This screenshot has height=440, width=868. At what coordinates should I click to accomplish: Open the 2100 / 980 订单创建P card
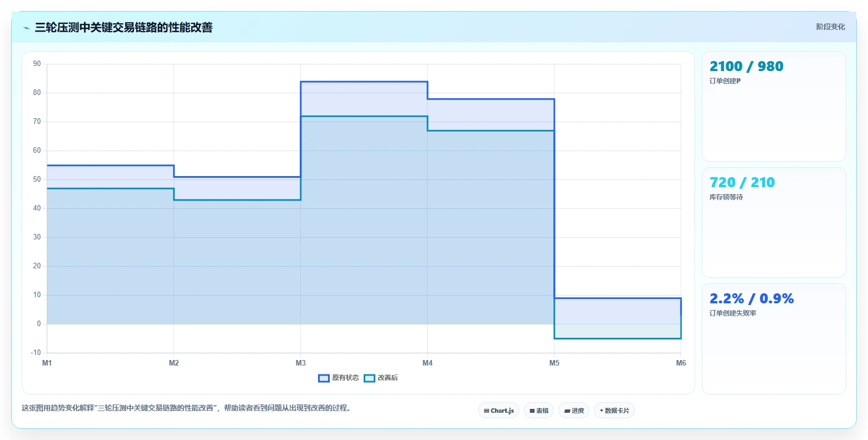click(773, 106)
